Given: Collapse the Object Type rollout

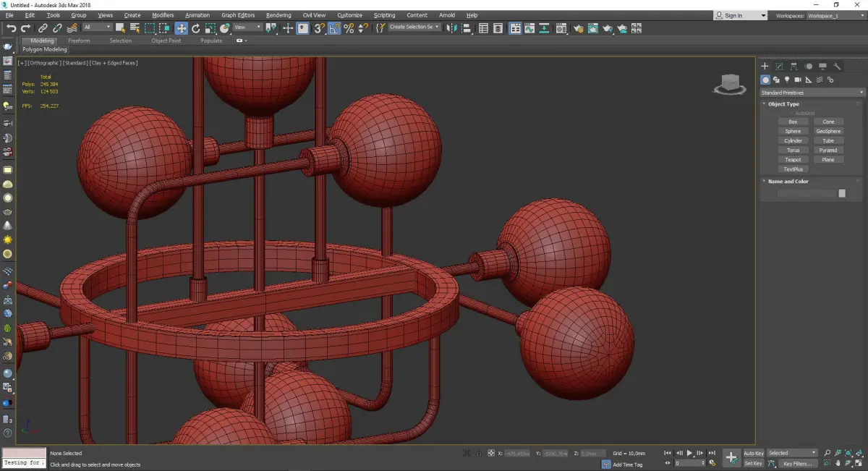Looking at the screenshot, I should pyautogui.click(x=783, y=104).
